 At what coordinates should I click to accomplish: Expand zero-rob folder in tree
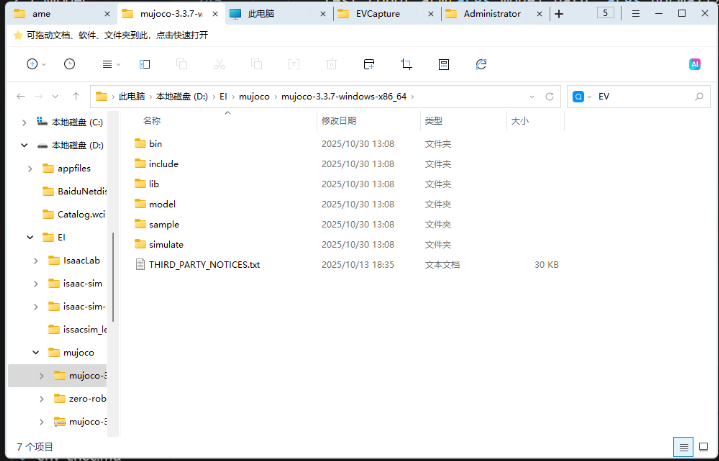tap(42, 399)
